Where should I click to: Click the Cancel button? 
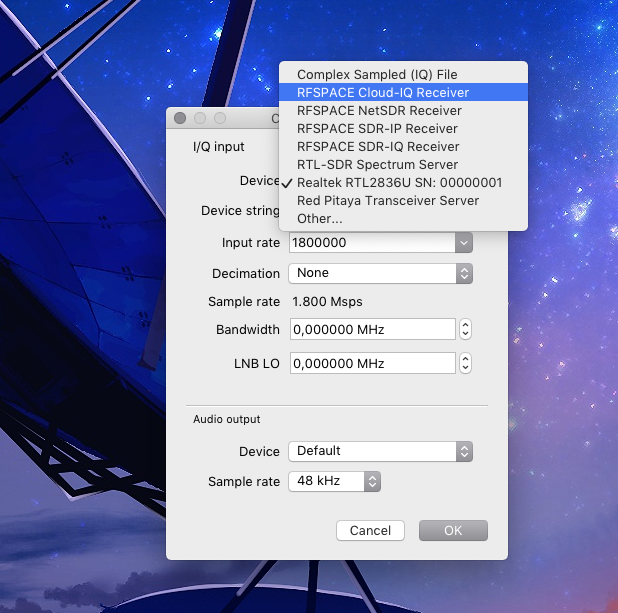[370, 530]
